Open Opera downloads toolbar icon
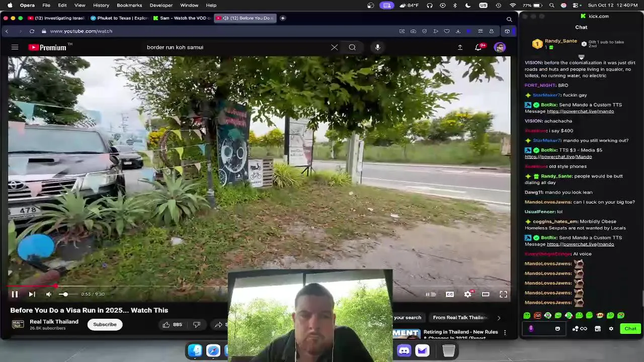Screen dimensions: 644x362 click(458, 31)
